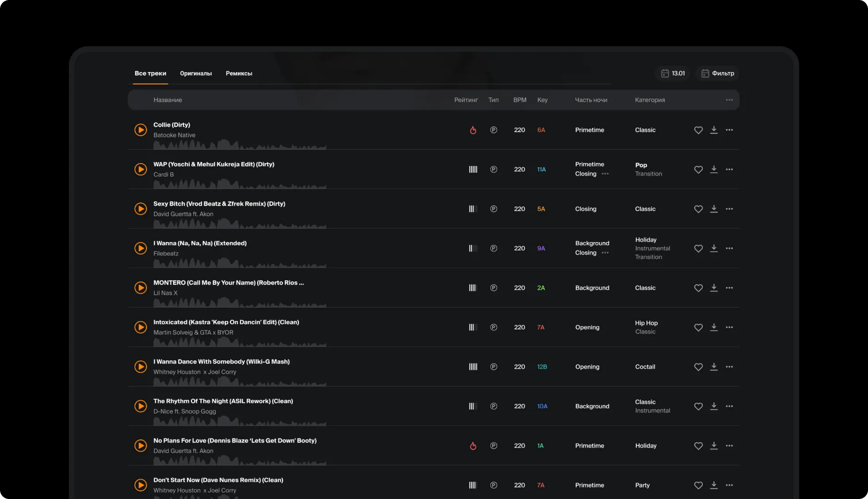Play the track Collie (Dirty)
The width and height of the screenshot is (868, 499).
point(140,130)
